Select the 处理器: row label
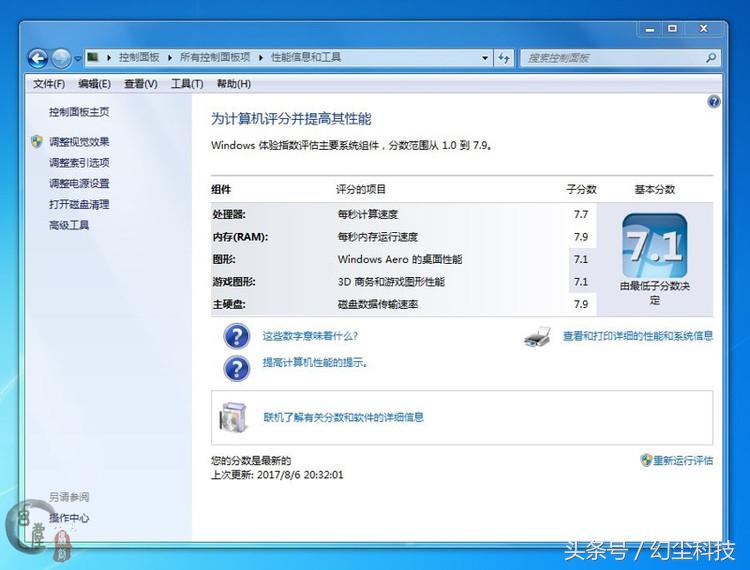The height and width of the screenshot is (570, 750). 229,215
